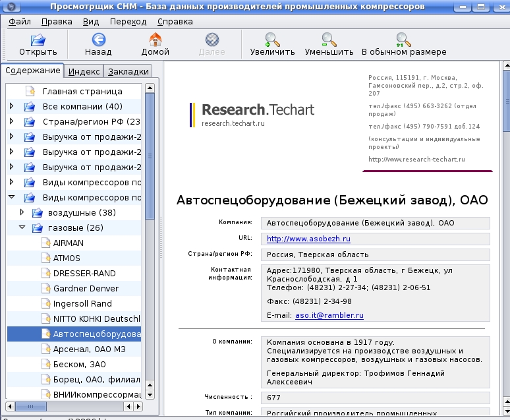Click folder icon of Все компании (40)
The width and height of the screenshot is (510, 420).
29,106
